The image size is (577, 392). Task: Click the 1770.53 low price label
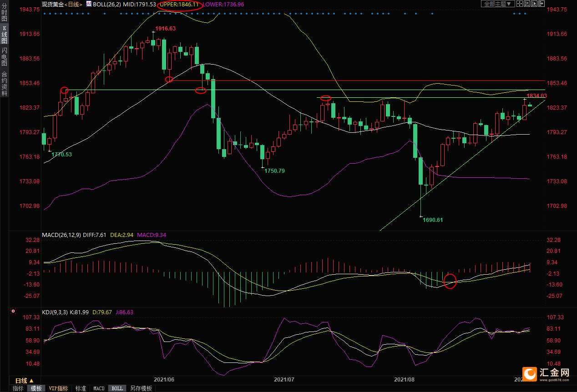[x=61, y=155]
